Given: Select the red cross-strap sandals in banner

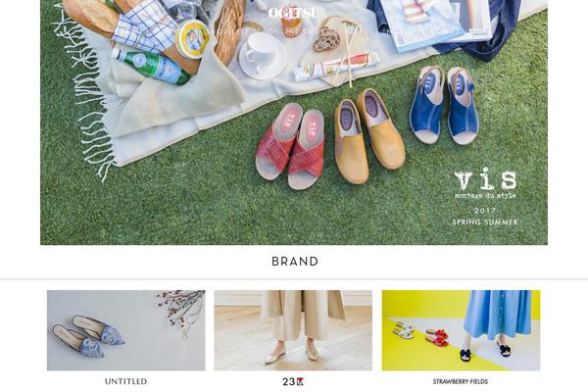Looking at the screenshot, I should pyautogui.click(x=290, y=146).
